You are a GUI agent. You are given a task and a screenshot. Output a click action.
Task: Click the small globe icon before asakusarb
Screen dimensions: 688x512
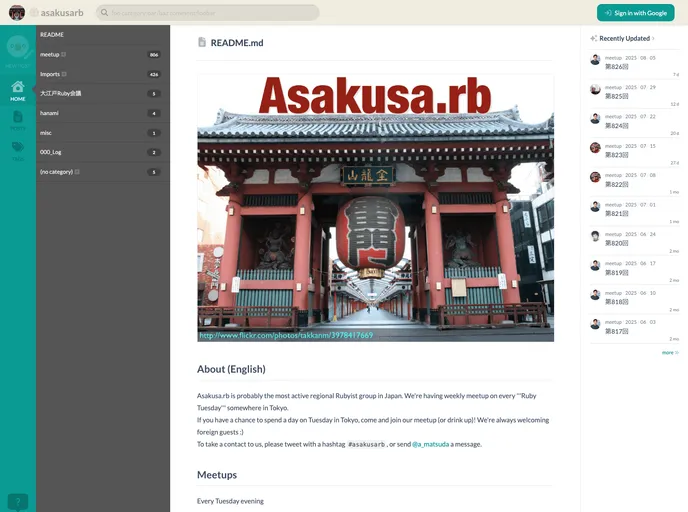pyautogui.click(x=34, y=13)
